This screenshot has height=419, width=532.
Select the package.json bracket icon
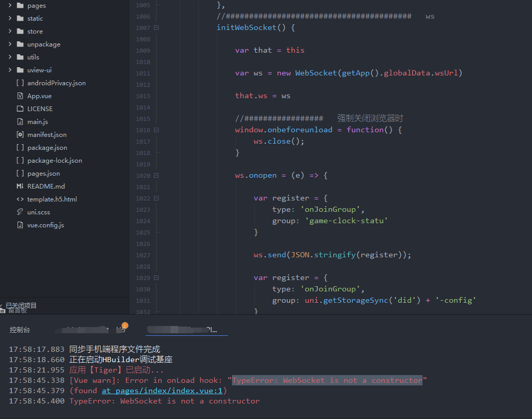21,147
